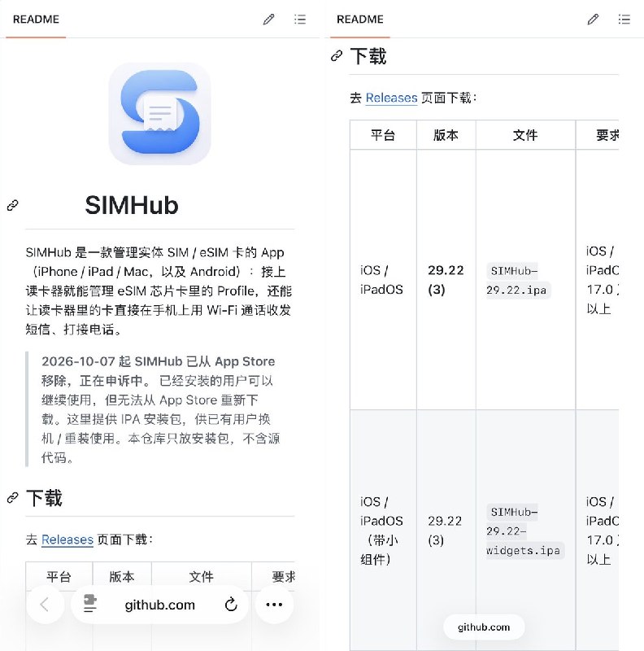
Task: Click the right panel 下载 heading
Action: coord(368,55)
